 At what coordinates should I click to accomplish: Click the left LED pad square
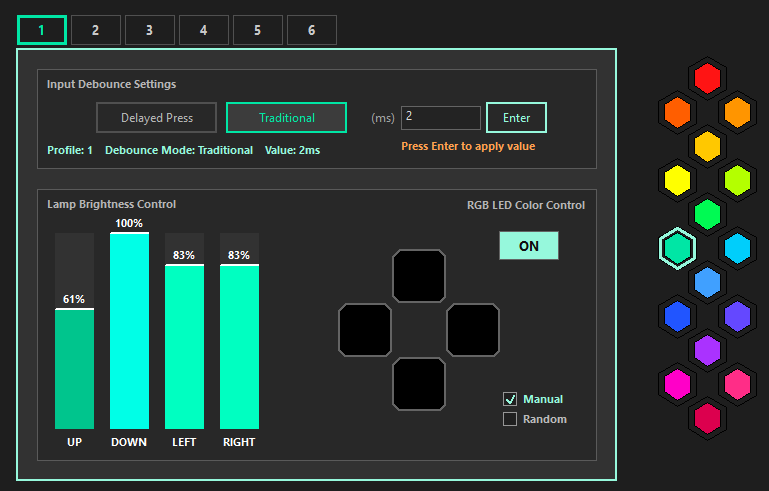[x=365, y=330]
